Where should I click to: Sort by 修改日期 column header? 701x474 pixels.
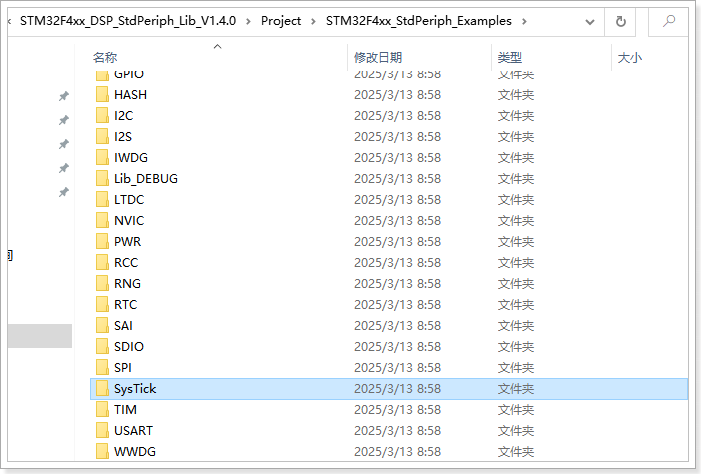pos(378,58)
